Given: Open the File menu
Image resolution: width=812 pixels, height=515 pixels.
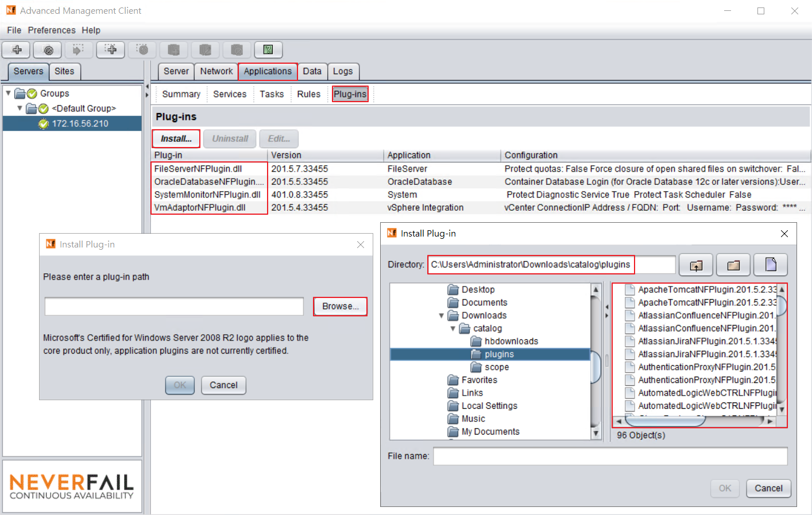Looking at the screenshot, I should pyautogui.click(x=14, y=30).
